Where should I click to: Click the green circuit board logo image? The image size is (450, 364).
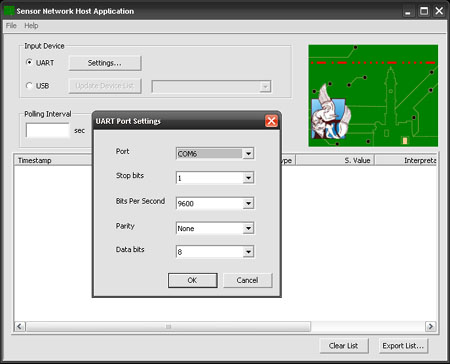click(x=373, y=96)
